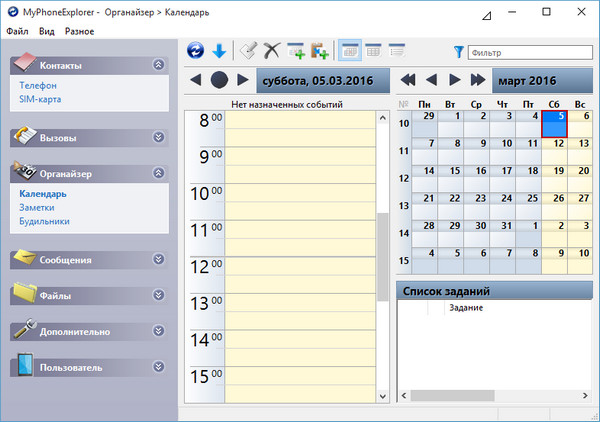The width and height of the screenshot is (600, 422).
Task: Click the delete X icon in toolbar
Action: pos(271,50)
